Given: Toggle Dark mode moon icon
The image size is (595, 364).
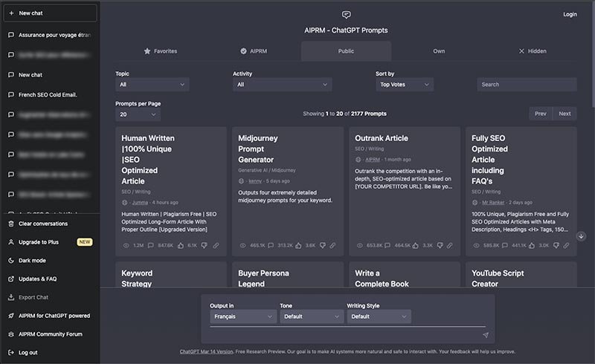Looking at the screenshot, I should 11,261.
